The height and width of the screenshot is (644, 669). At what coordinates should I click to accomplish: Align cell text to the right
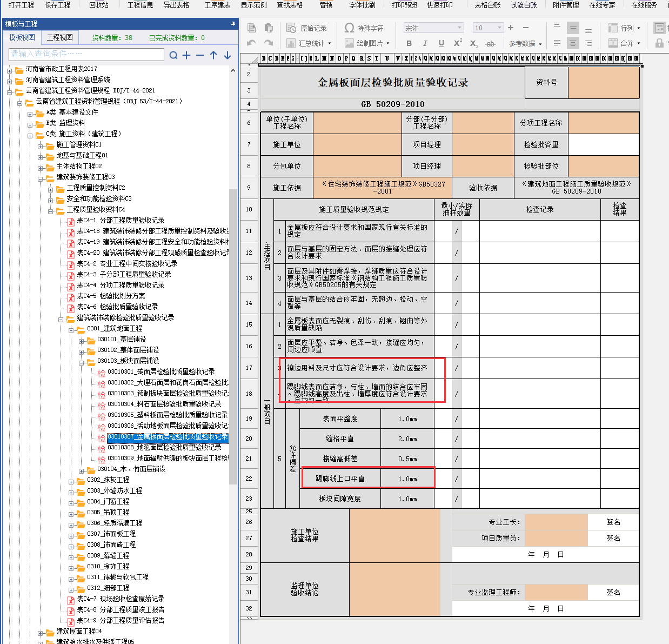coord(588,43)
